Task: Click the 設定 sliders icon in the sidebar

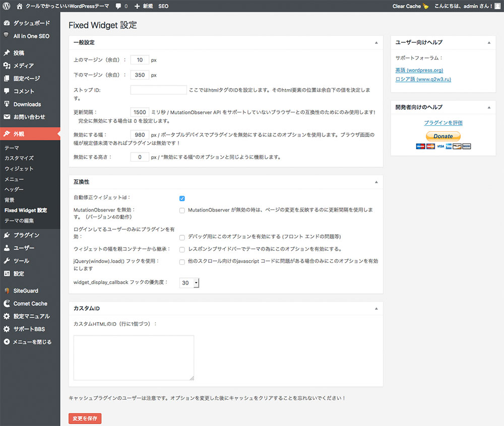Action: coord(7,273)
